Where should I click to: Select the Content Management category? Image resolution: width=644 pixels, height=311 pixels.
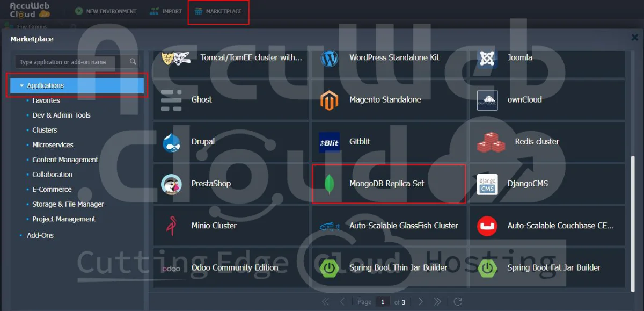(65, 160)
